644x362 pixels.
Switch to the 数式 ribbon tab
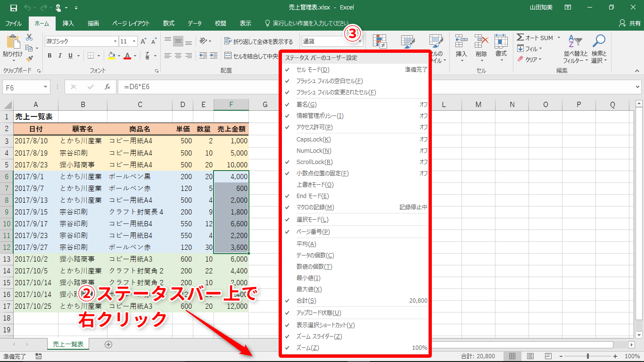pos(169,23)
